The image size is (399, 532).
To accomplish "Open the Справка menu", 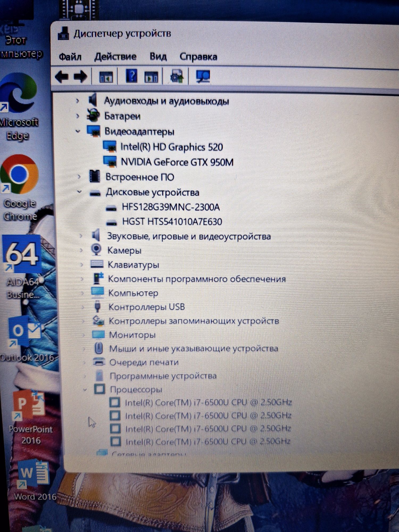I will 198,57.
